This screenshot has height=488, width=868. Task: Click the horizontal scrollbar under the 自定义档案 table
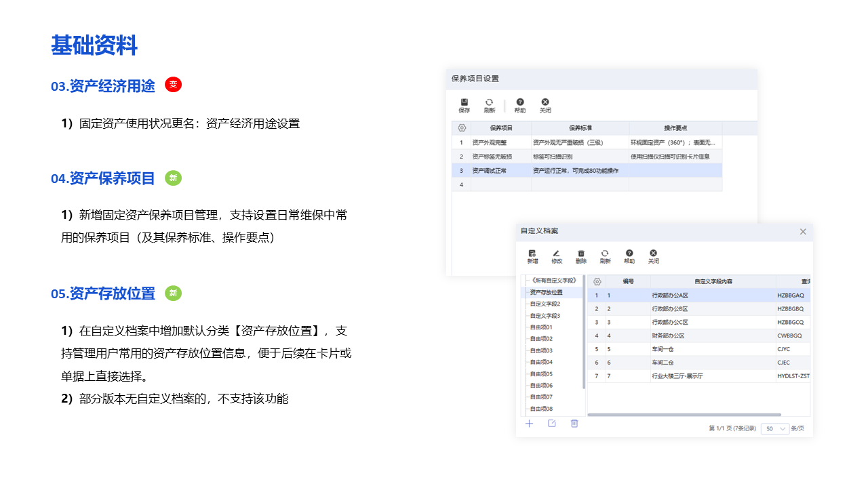point(684,414)
